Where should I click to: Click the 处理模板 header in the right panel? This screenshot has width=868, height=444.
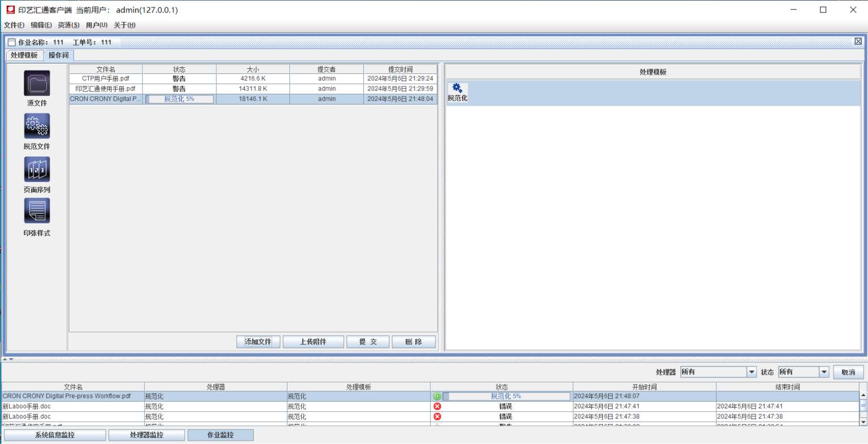pos(653,72)
